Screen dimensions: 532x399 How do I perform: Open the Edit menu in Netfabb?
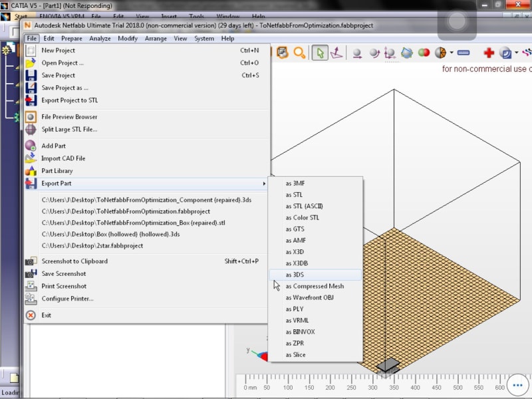(49, 39)
